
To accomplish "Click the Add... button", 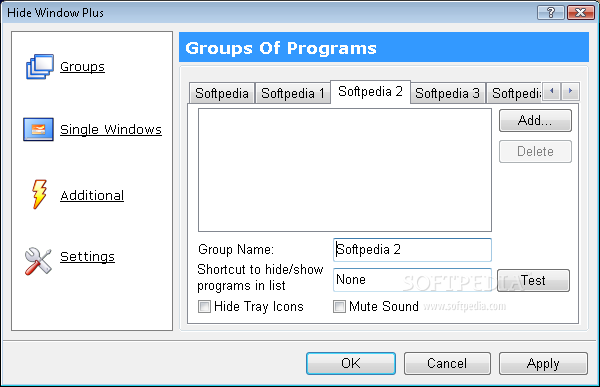I will 535,121.
